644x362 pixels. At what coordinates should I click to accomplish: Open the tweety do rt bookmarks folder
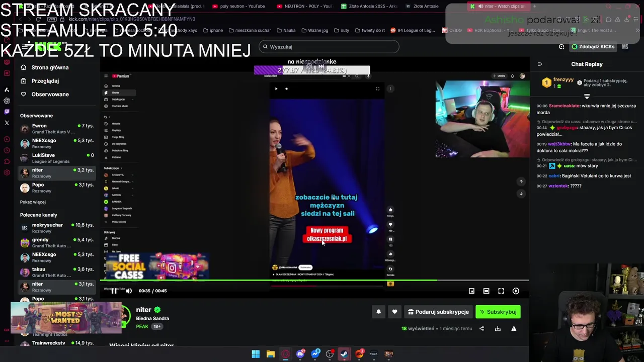tap(370, 30)
